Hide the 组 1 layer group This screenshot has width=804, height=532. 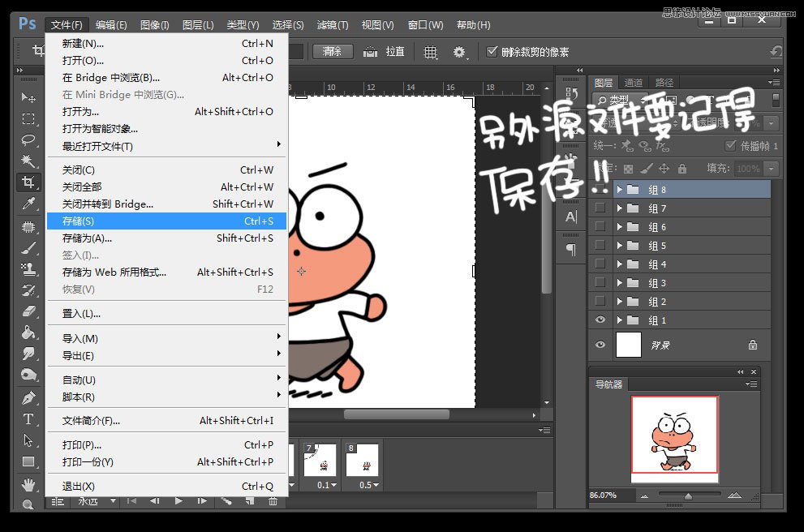click(x=600, y=320)
